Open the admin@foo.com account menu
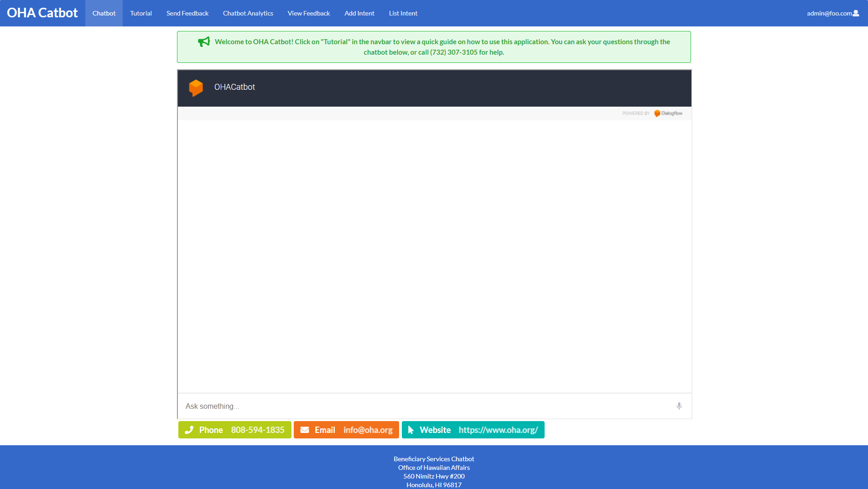This screenshot has width=868, height=489. click(x=833, y=13)
